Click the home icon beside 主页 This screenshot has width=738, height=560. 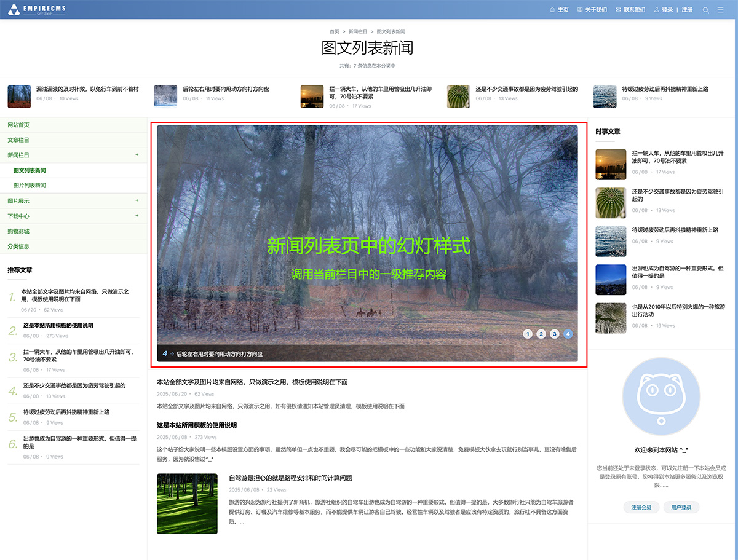pos(552,10)
